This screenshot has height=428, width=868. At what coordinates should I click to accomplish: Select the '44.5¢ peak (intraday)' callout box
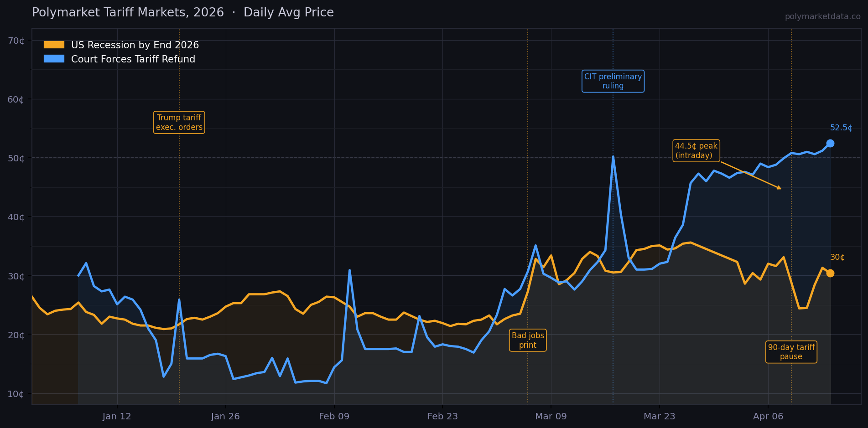point(696,151)
